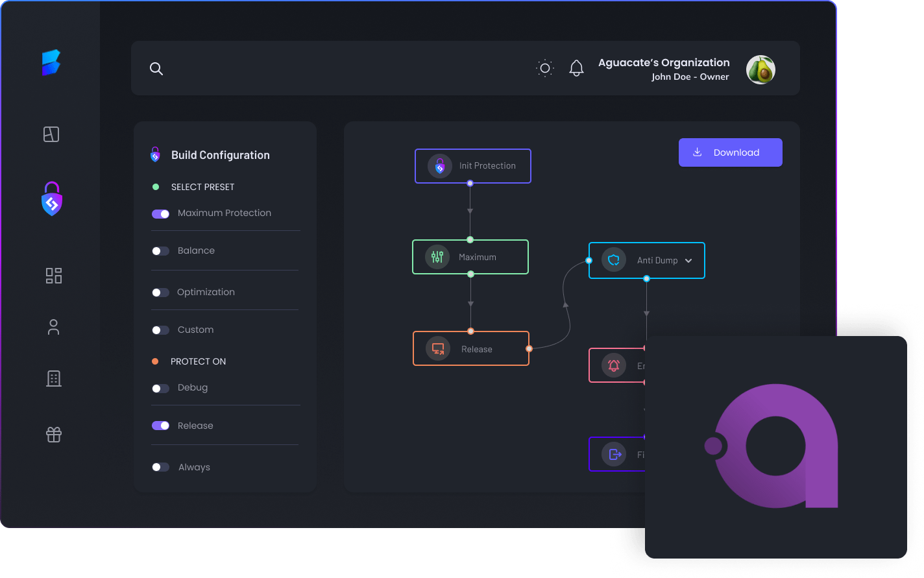Click the Download button
This screenshot has height=578, width=924.
(730, 152)
